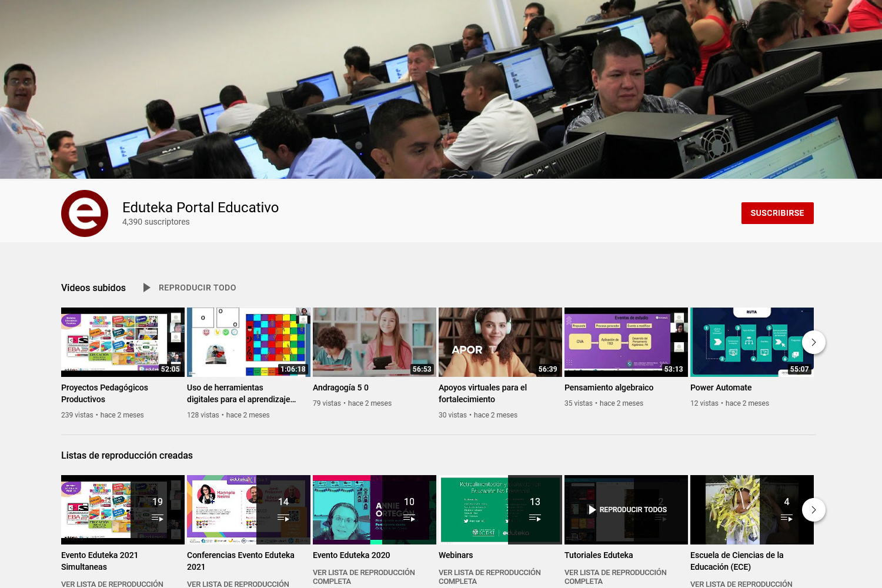The image size is (882, 588).
Task: Click the playlist icon on Webinars thumbnail
Action: tap(536, 517)
